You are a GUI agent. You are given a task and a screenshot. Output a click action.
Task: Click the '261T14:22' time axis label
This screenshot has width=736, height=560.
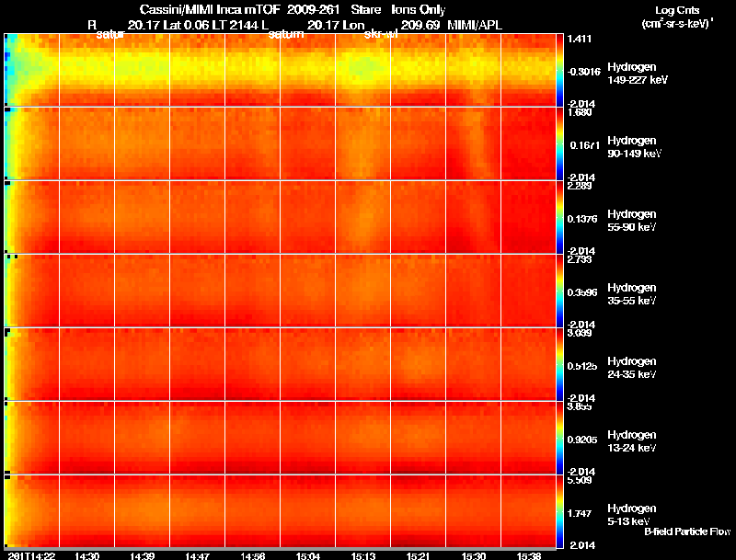(31, 555)
